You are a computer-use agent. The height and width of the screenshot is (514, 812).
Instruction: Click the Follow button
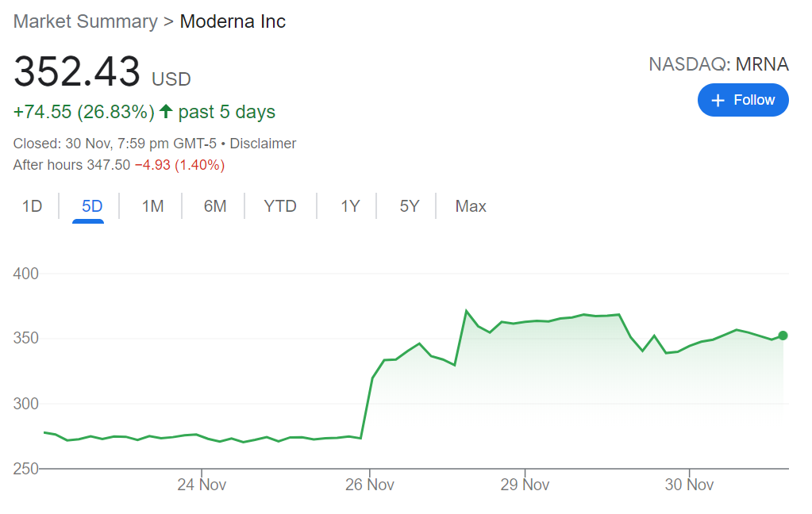[743, 100]
